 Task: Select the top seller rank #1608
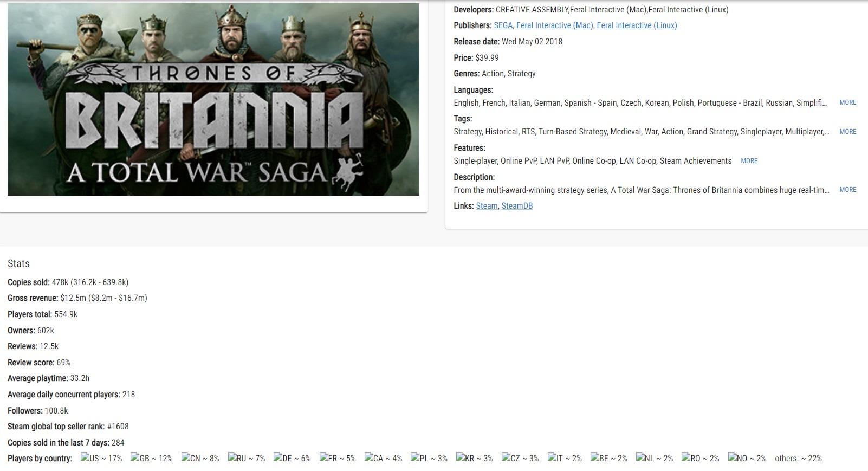118,427
